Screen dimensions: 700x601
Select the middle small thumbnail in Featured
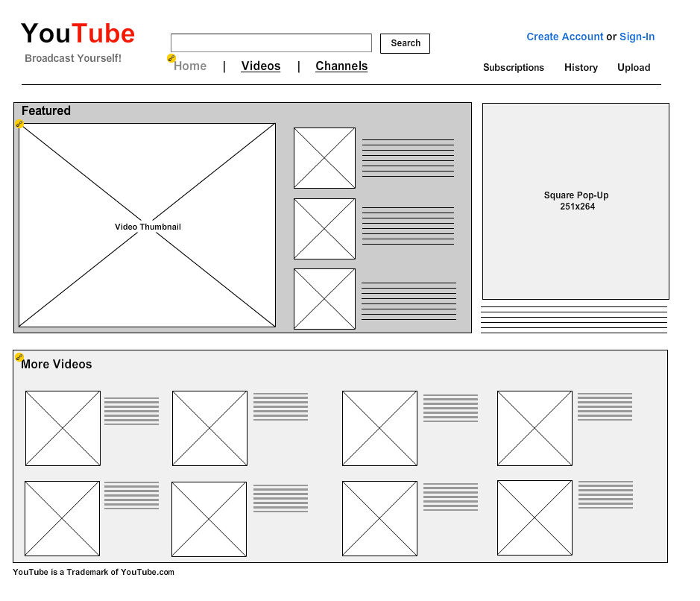324,229
